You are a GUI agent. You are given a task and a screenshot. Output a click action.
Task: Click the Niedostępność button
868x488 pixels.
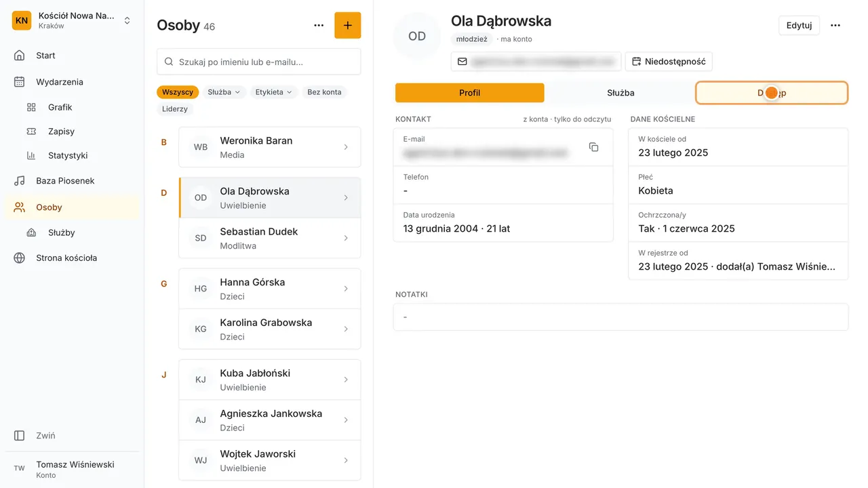[x=669, y=62]
